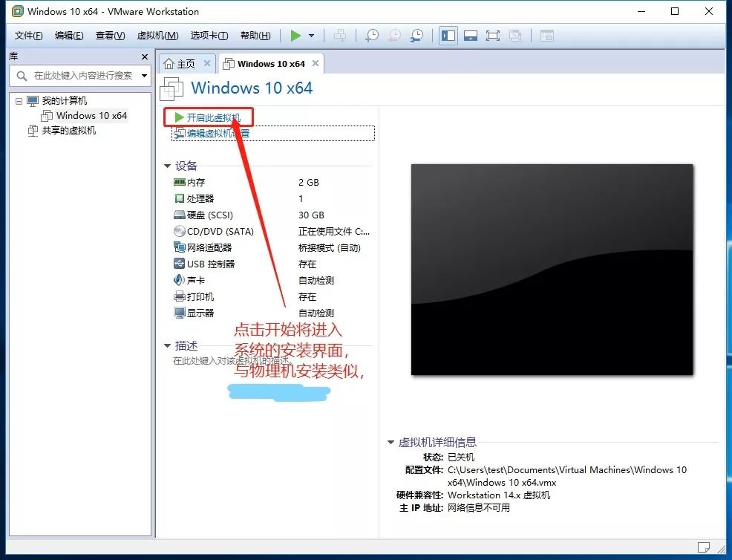Click the 打印机 device row

(272, 296)
